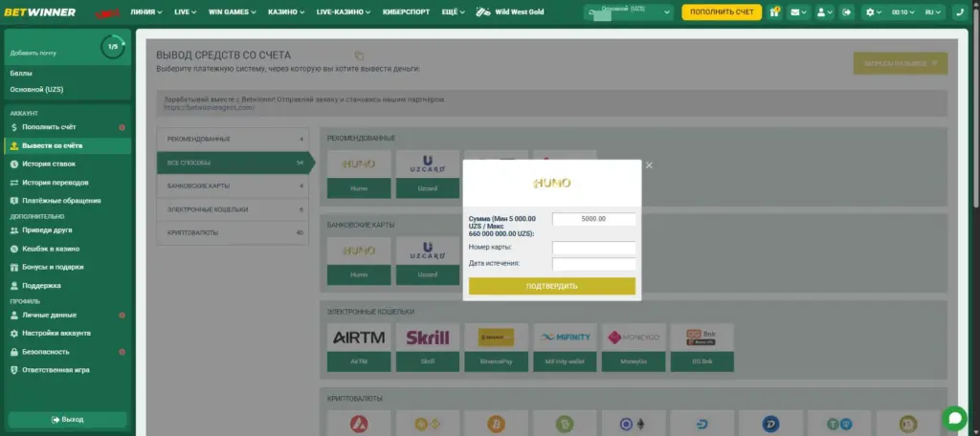Image resolution: width=980 pixels, height=436 pixels.
Task: Click the BETWINNER logo
Action: [x=40, y=11]
